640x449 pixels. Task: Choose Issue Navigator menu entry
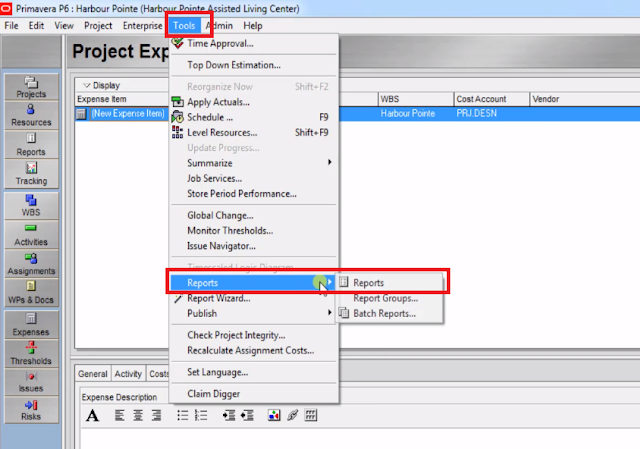tap(253, 246)
